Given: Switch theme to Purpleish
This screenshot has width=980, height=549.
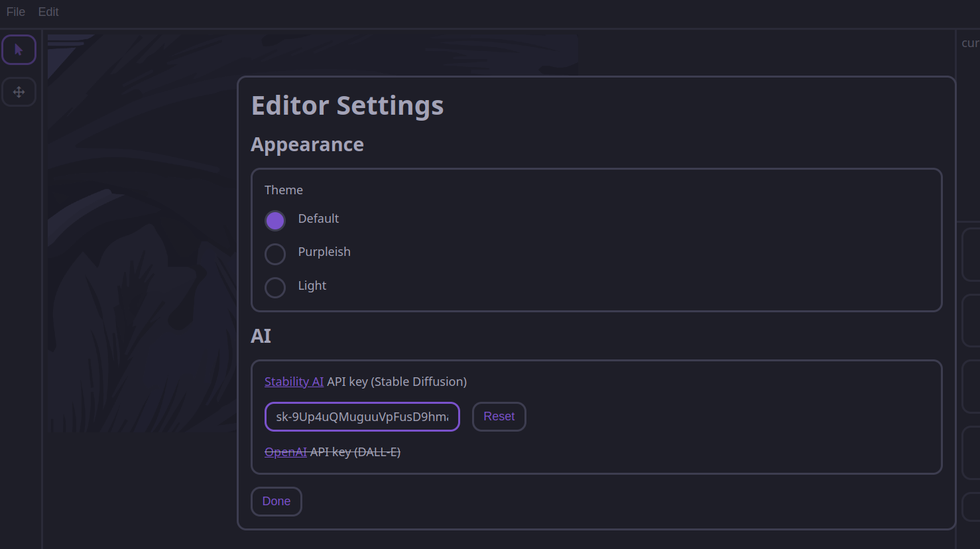Looking at the screenshot, I should pyautogui.click(x=275, y=253).
